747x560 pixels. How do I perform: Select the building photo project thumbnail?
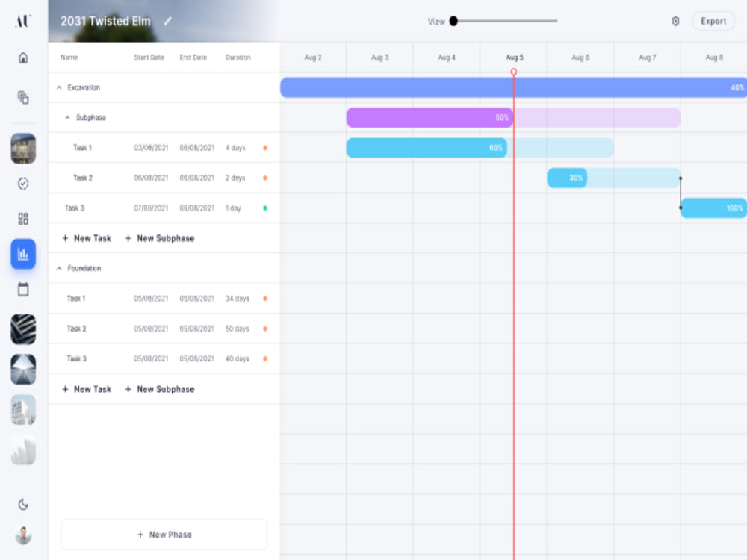[x=23, y=149]
